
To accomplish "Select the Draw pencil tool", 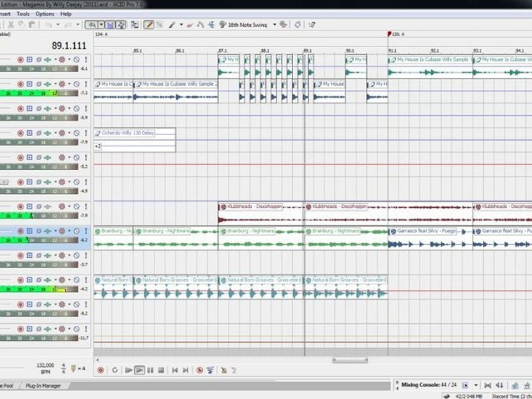I will (x=149, y=25).
